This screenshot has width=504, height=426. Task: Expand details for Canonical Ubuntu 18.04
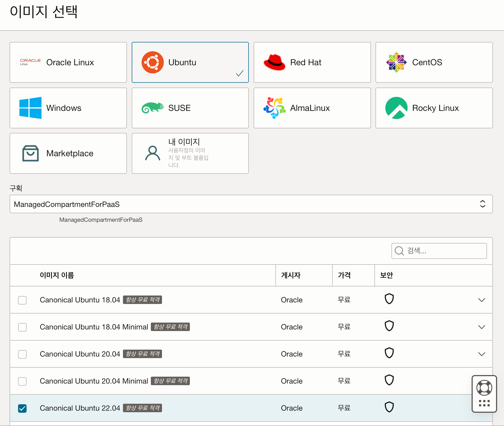point(481,300)
